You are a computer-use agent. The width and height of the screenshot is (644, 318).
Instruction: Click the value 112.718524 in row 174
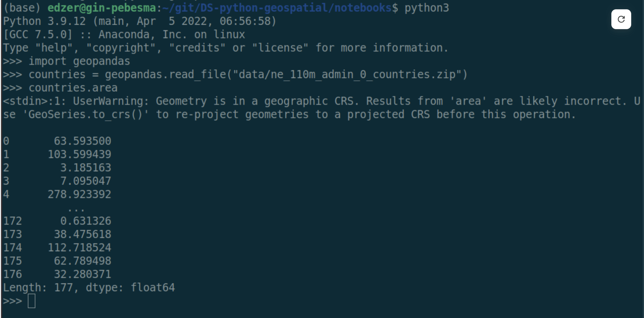pyautogui.click(x=79, y=248)
